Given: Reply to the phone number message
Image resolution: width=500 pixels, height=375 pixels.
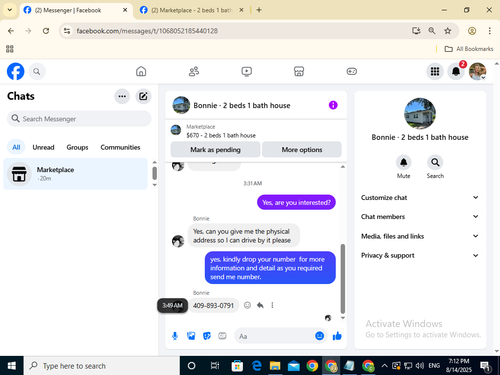Looking at the screenshot, I should click(260, 305).
